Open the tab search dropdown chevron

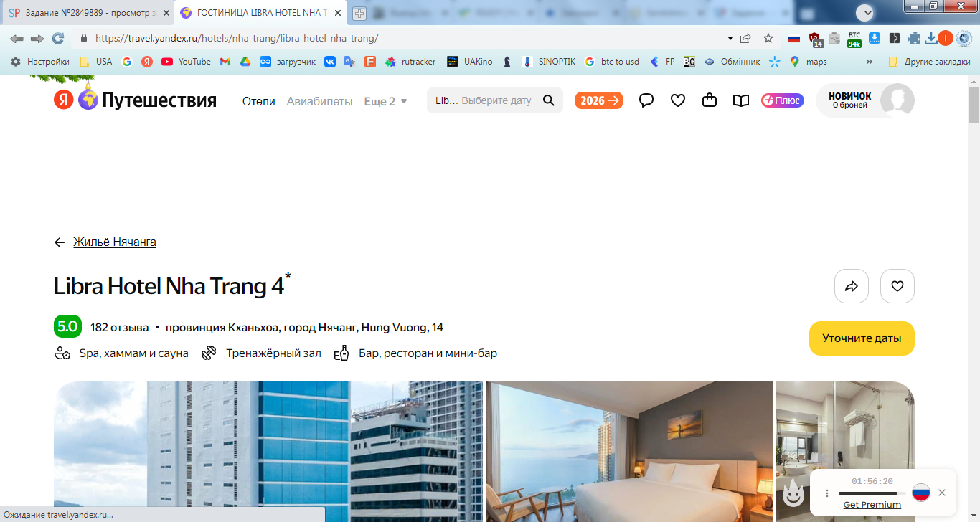[866, 12]
